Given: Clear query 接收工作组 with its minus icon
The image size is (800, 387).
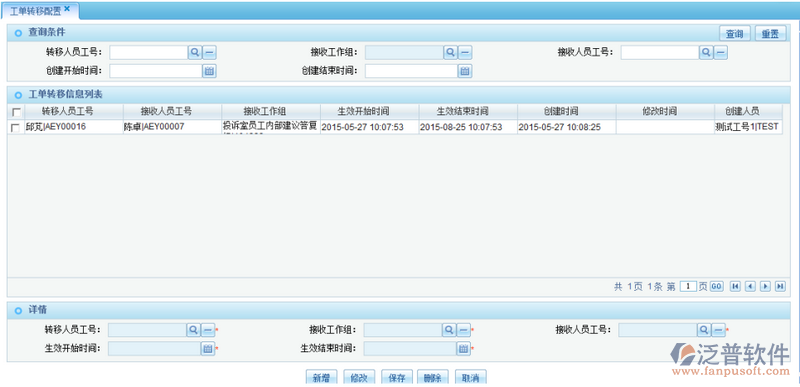Looking at the screenshot, I should [x=465, y=52].
